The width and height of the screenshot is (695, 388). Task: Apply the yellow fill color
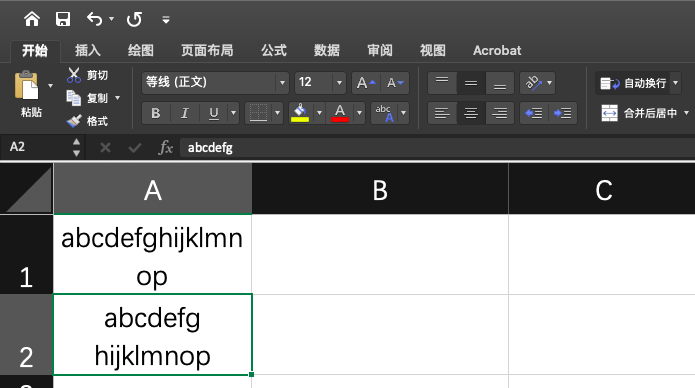300,113
